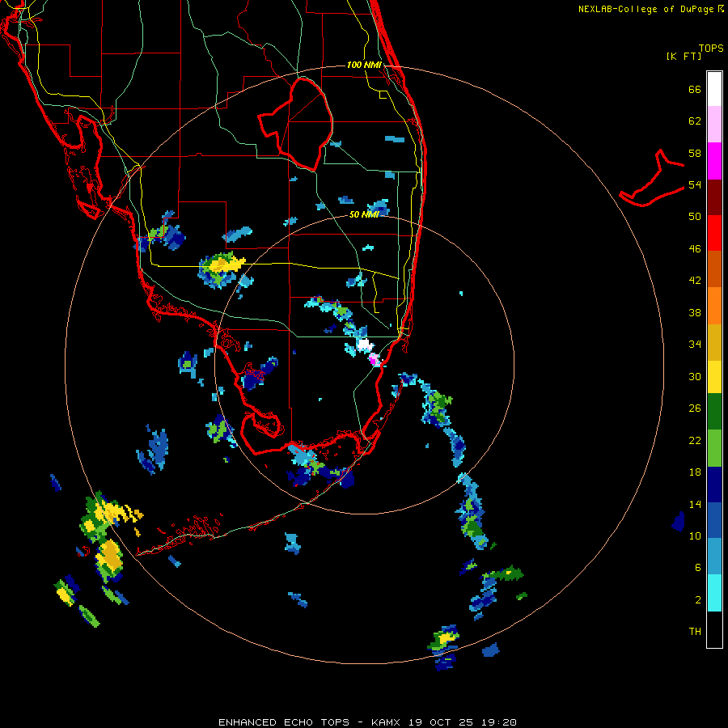Click the 'ENHANCED ECHO TOPS' product title
The width and height of the screenshot is (728, 728).
click(283, 722)
